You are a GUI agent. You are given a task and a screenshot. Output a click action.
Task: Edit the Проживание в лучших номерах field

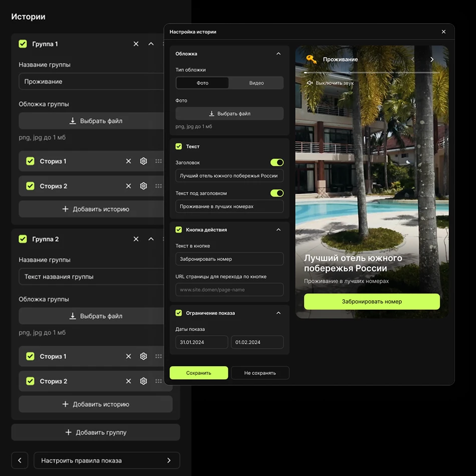pyautogui.click(x=229, y=206)
